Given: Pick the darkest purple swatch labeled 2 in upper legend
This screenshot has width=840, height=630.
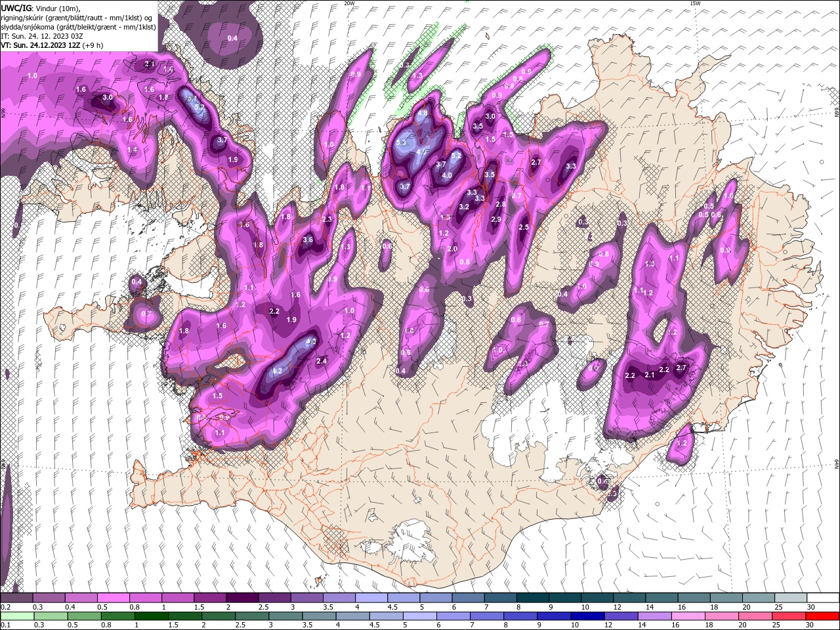Looking at the screenshot, I should tap(242, 598).
